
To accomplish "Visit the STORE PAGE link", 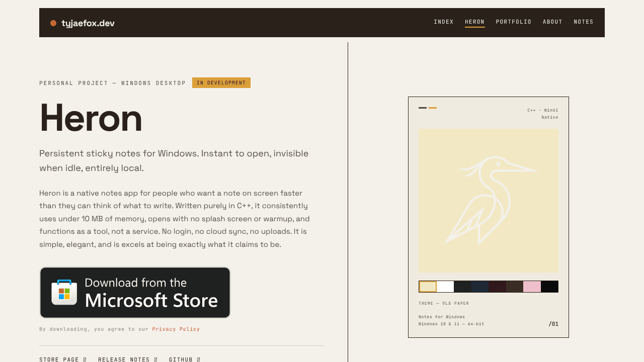I will click(63, 359).
